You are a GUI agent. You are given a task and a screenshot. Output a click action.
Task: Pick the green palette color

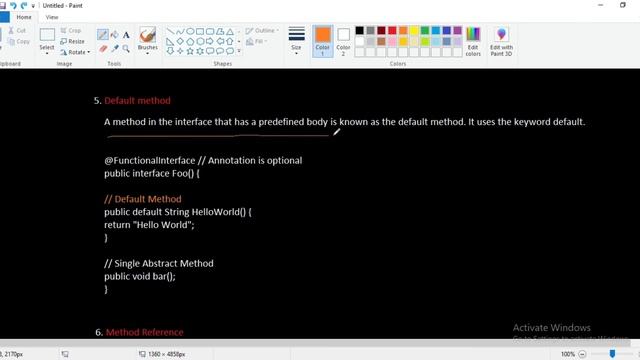(425, 30)
